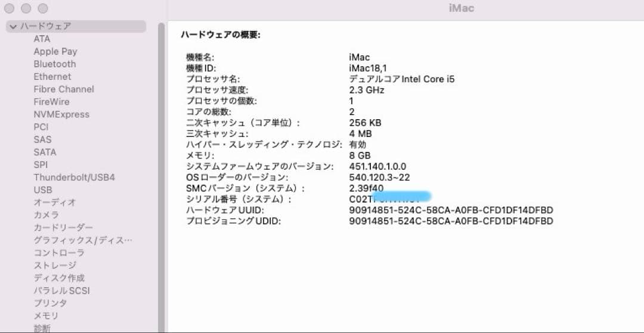Image resolution: width=644 pixels, height=333 pixels.
Task: Select the 2.3 GHz processor speed
Action: [x=366, y=90]
